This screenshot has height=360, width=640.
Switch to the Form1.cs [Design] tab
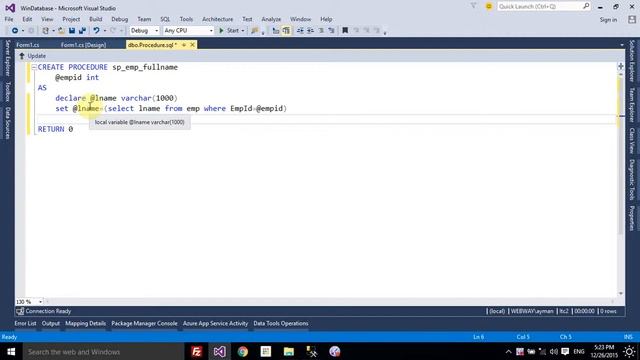(x=83, y=45)
